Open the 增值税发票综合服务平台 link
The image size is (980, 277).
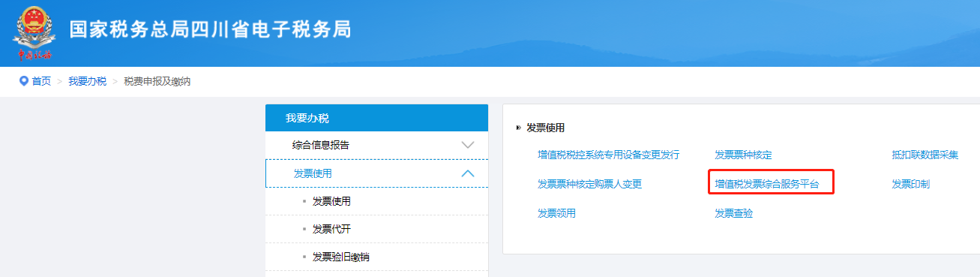point(767,184)
